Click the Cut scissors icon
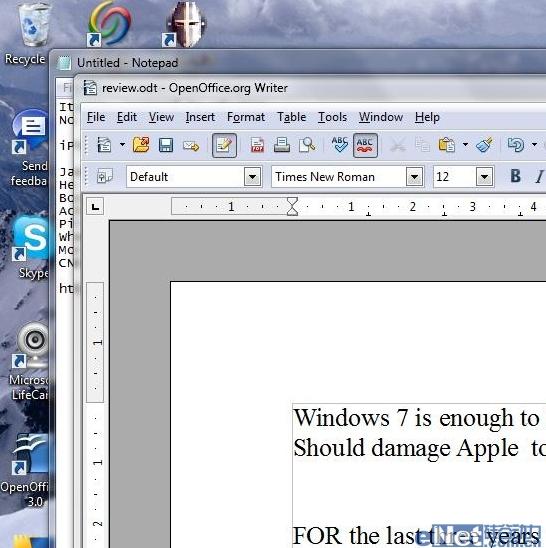The width and height of the screenshot is (546, 548). pos(398,145)
